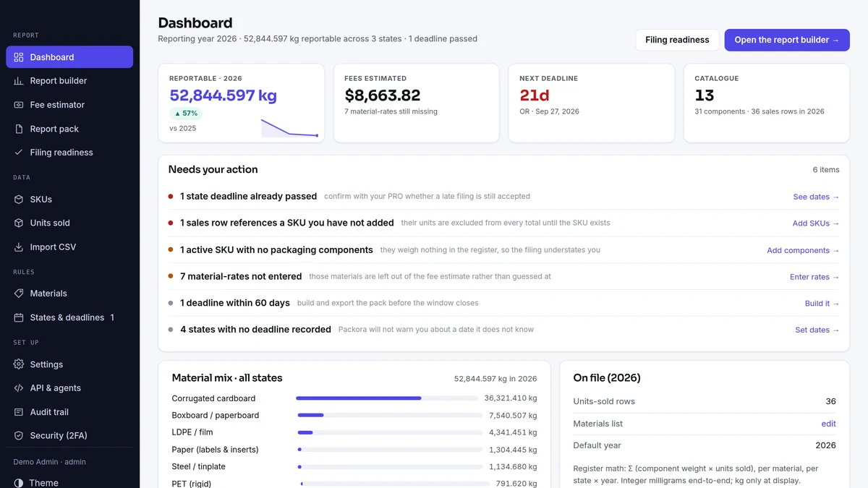Click the 52,844.597 kg reportable total
Image resolution: width=868 pixels, height=488 pixels.
pyautogui.click(x=223, y=95)
